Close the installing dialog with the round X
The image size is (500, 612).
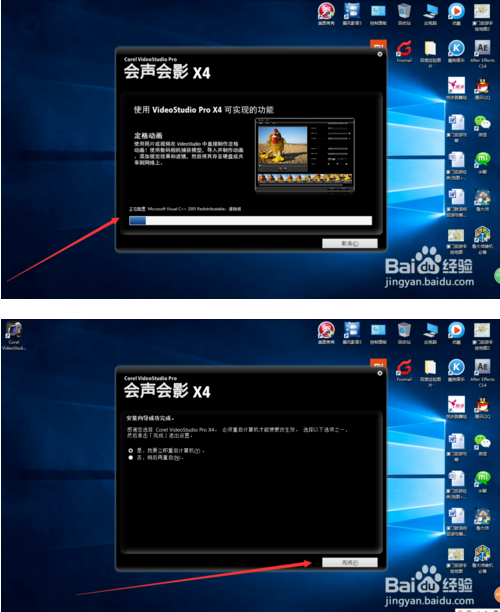pyautogui.click(x=380, y=54)
